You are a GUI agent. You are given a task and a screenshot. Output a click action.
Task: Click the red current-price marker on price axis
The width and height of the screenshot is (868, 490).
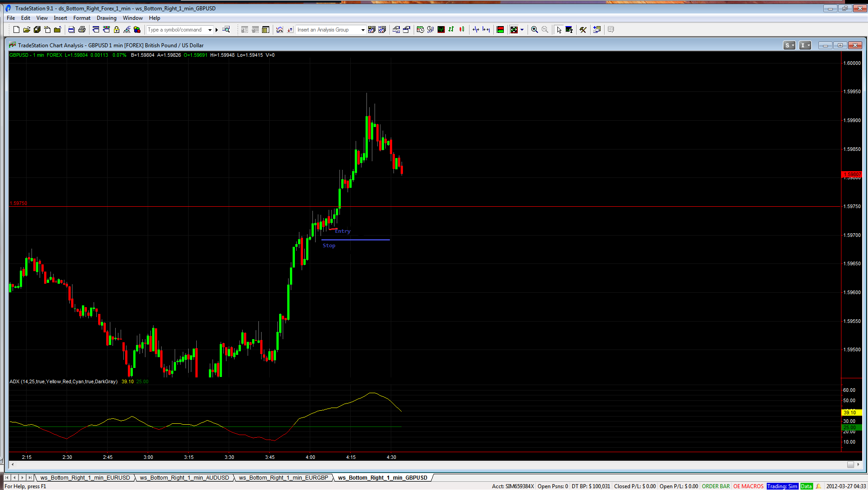852,174
